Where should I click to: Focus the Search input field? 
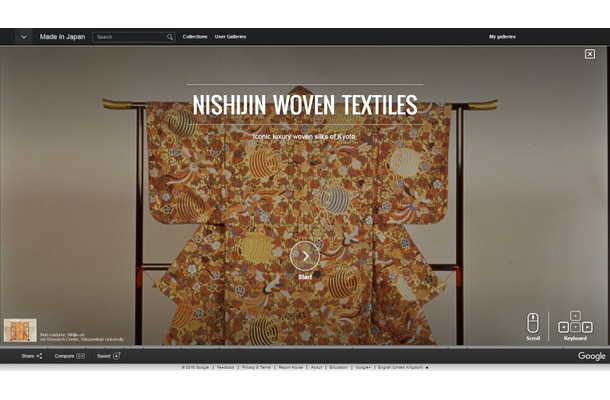129,37
